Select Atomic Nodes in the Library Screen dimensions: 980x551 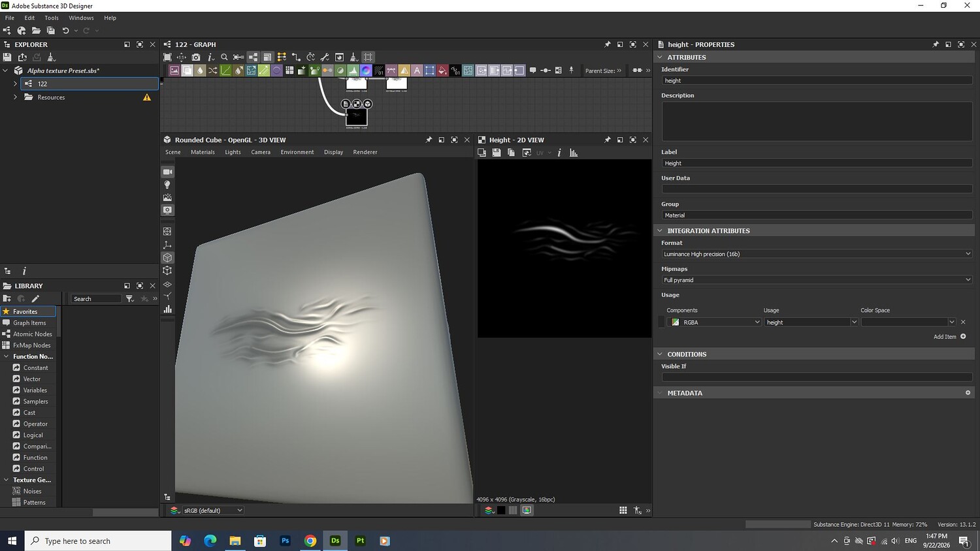click(32, 334)
